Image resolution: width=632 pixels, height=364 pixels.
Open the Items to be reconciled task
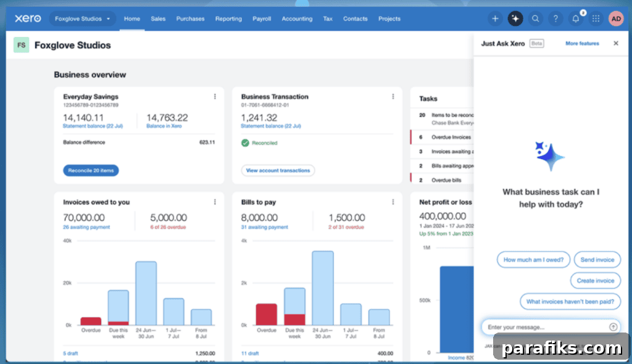[x=442, y=119]
